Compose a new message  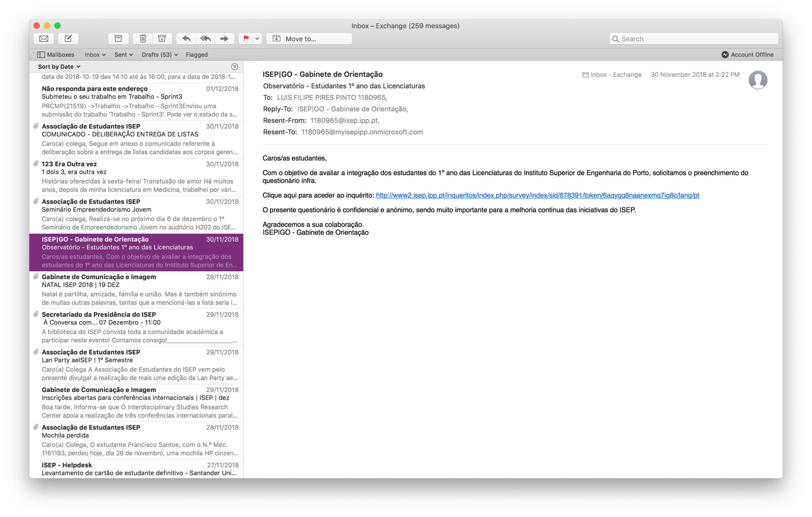click(68, 39)
